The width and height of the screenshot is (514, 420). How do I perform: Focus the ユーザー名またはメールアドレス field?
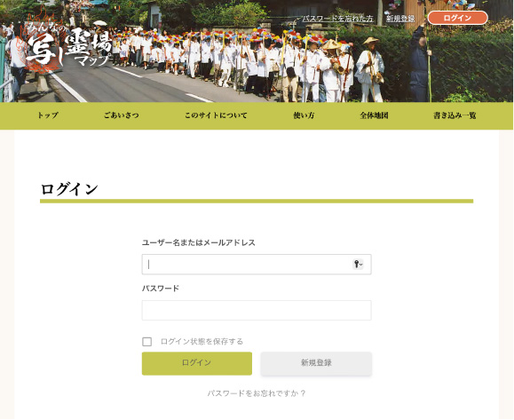[x=257, y=265]
